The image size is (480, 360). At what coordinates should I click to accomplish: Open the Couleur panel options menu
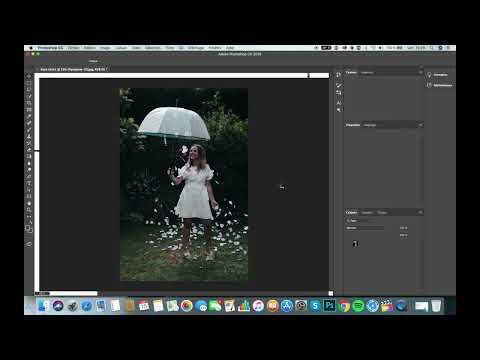pyautogui.click(x=420, y=72)
